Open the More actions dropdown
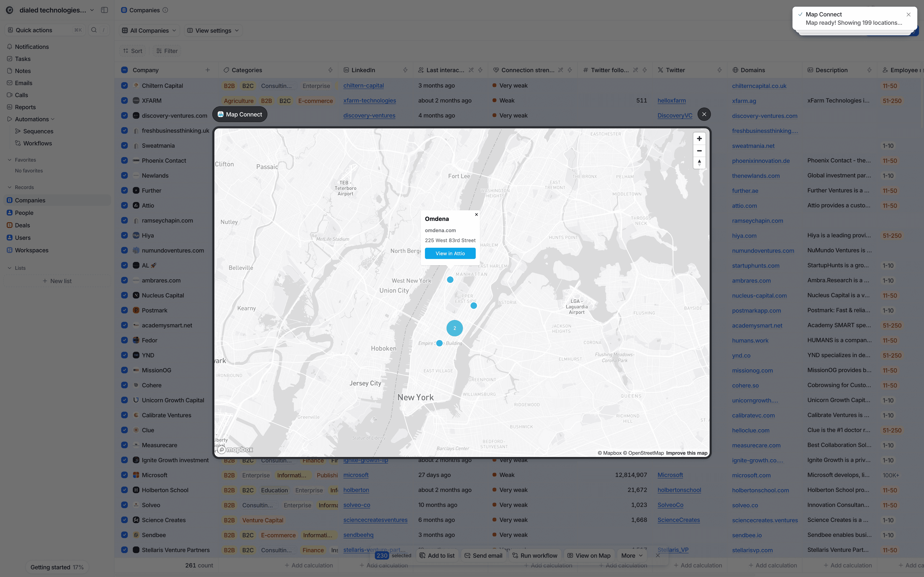924x577 pixels. click(x=632, y=555)
